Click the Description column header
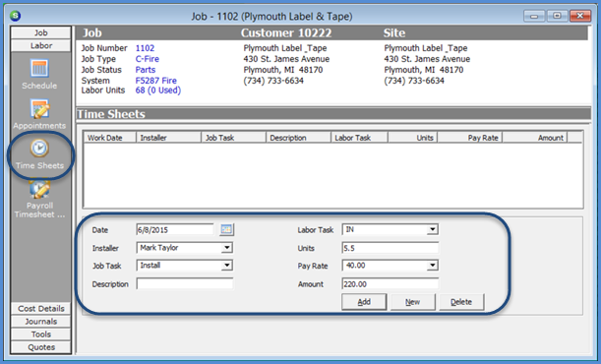This screenshot has width=601, height=364. pos(298,138)
